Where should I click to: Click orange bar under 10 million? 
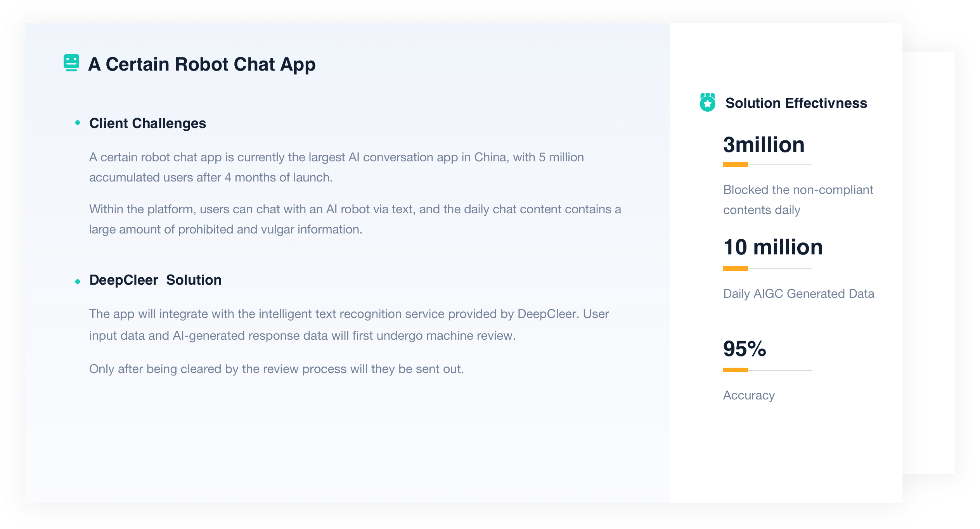tap(735, 268)
